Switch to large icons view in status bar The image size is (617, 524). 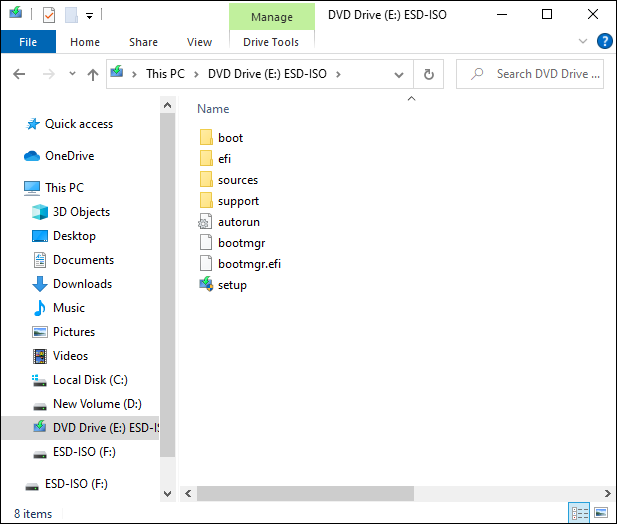point(601,513)
